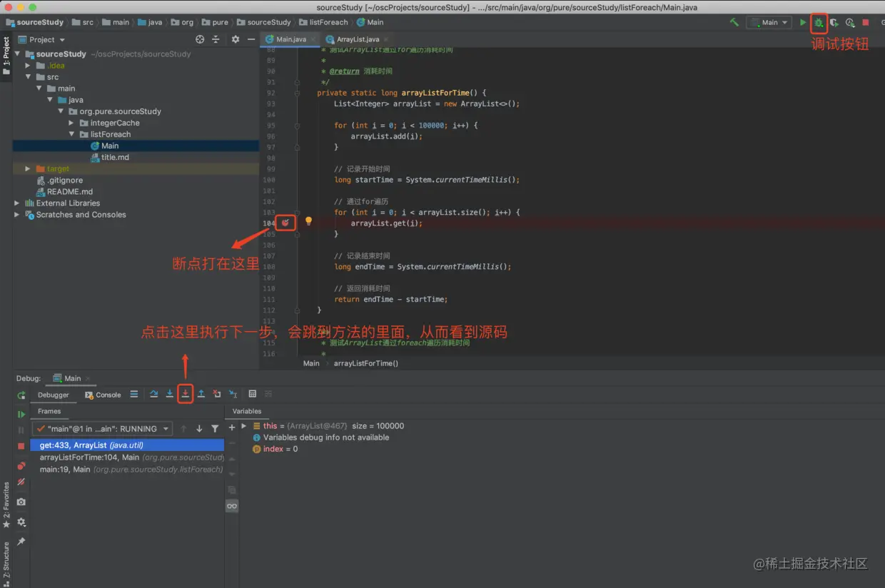Open the Main run configuration dropdown
The width and height of the screenshot is (885, 588).
[769, 22]
